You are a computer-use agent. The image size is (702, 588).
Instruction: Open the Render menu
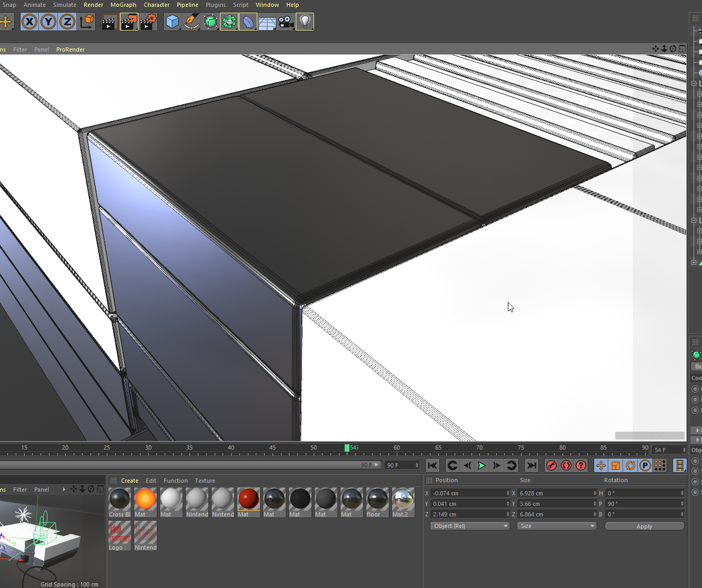[x=93, y=5]
